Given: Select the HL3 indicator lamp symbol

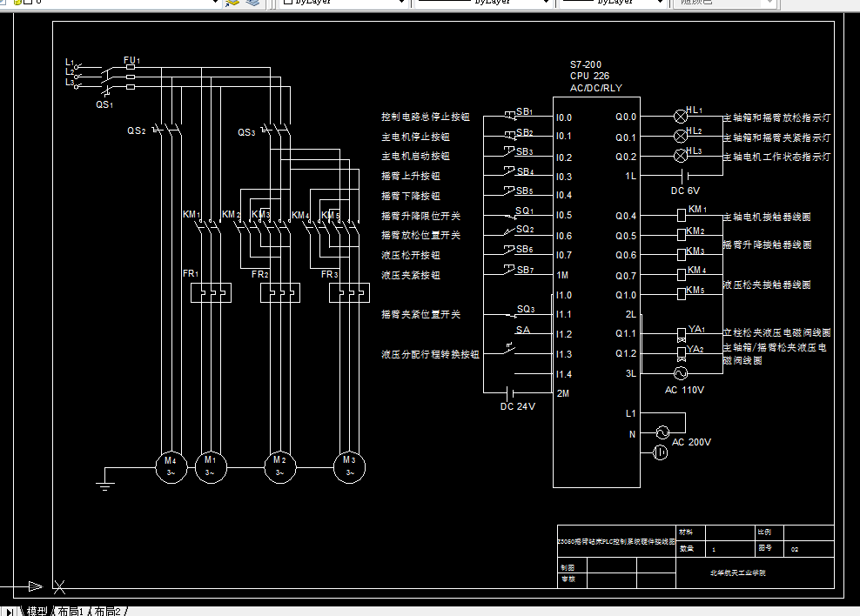Looking at the screenshot, I should (x=680, y=156).
